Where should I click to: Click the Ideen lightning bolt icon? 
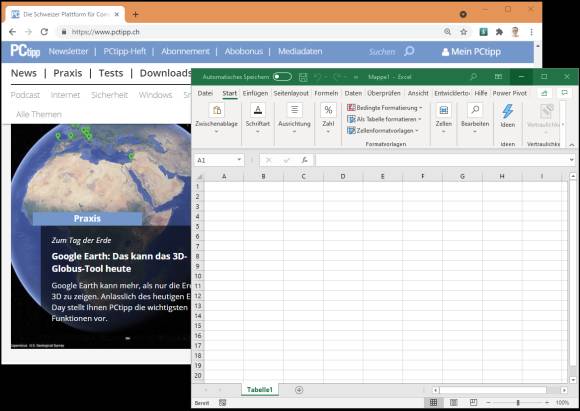508,111
